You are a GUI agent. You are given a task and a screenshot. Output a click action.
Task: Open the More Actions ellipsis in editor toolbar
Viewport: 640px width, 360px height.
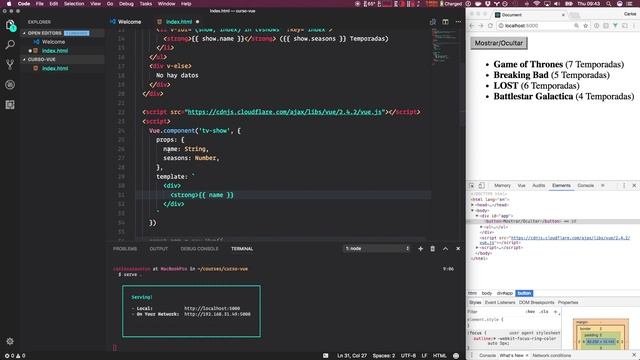click(x=458, y=22)
